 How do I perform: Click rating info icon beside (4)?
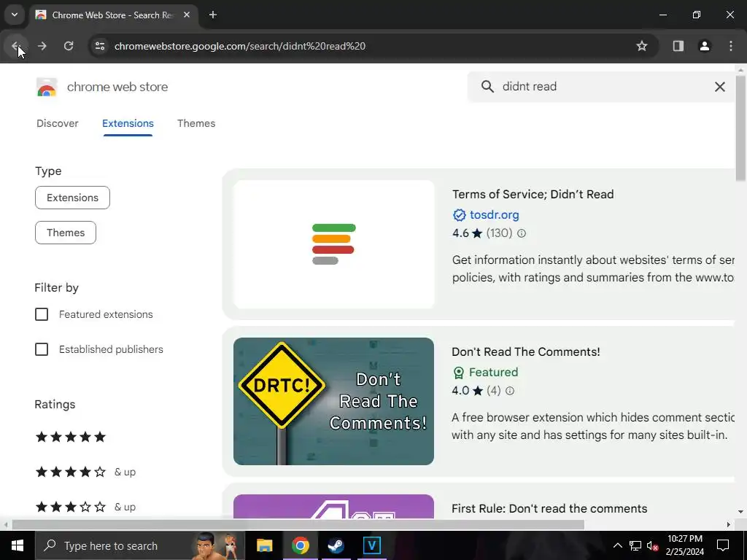click(x=510, y=391)
